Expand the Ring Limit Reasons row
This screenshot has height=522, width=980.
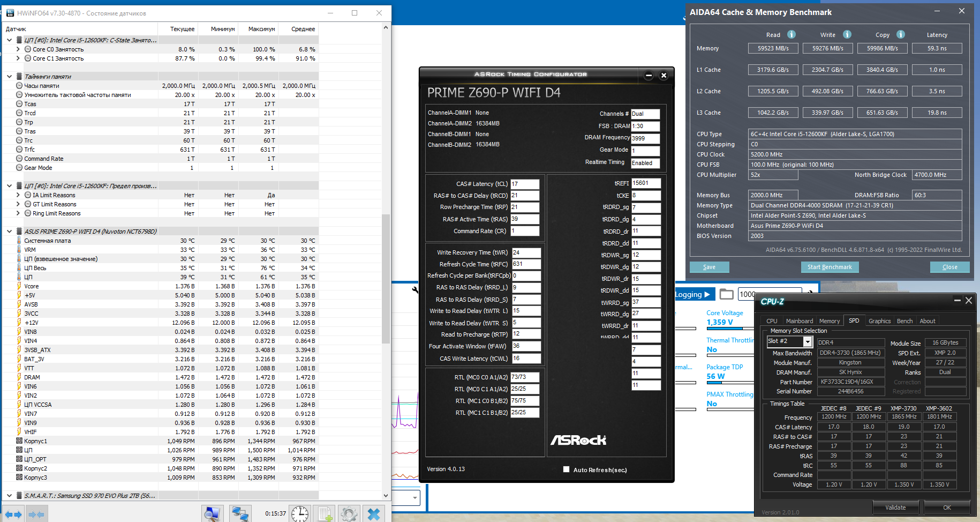(x=18, y=213)
